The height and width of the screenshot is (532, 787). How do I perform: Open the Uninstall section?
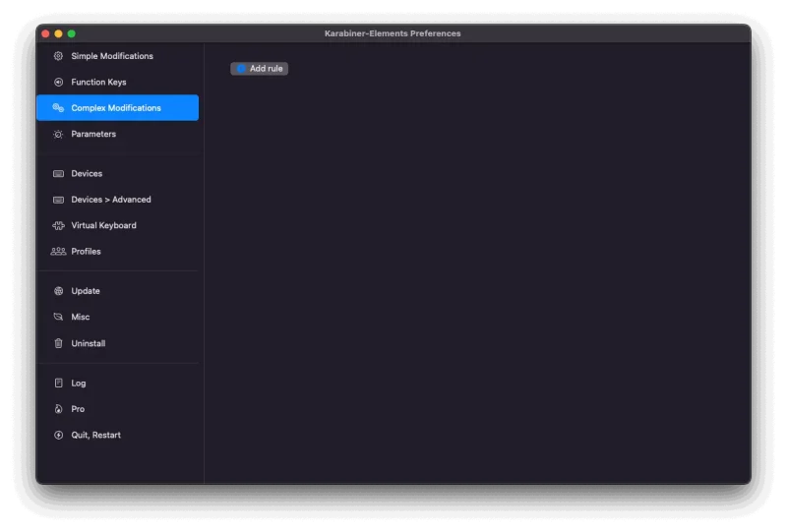pos(117,343)
